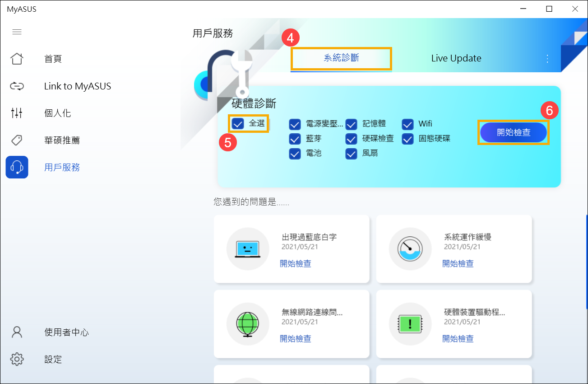Click the 硬體裝置驅動程... card title
This screenshot has width=588, height=384.
click(475, 312)
